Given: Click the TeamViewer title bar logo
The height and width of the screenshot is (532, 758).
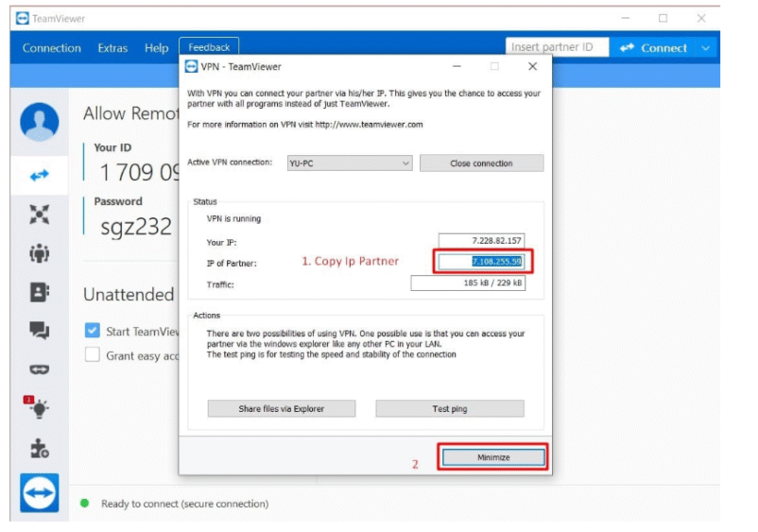Looking at the screenshot, I should [23, 18].
